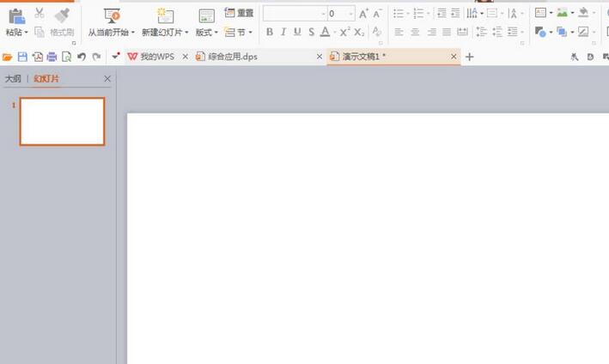The image size is (609, 364).
Task: Click the Copy icon below scissors
Action: [x=40, y=32]
